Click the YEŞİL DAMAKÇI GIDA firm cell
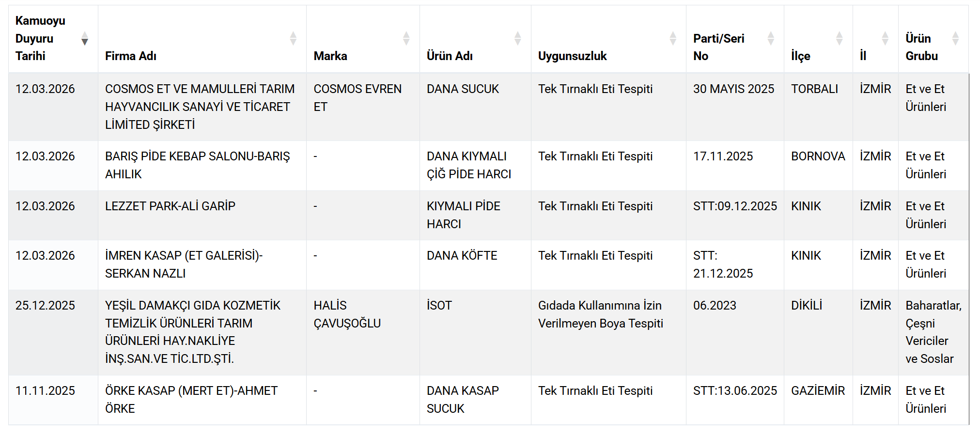 click(193, 332)
